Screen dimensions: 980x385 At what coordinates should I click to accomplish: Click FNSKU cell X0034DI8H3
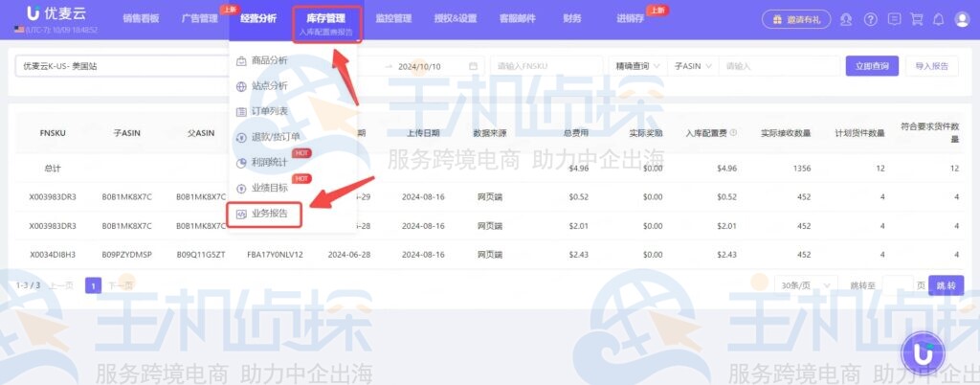click(x=53, y=255)
